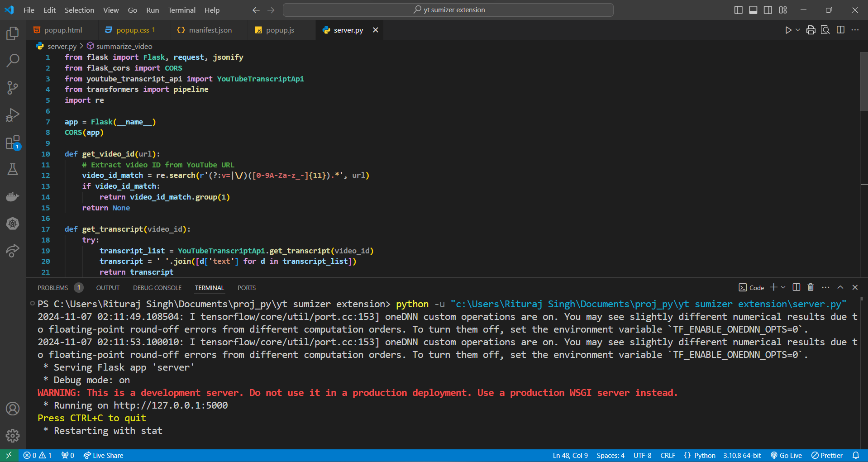Select Python interpreter 3.10.8 64-bit
Image resolution: width=868 pixels, height=462 pixels.
coord(742,456)
